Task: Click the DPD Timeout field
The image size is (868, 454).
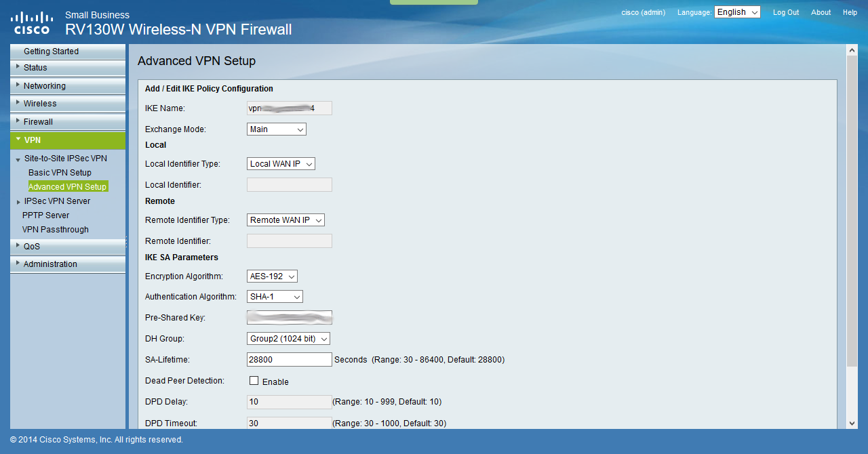Action: 290,423
